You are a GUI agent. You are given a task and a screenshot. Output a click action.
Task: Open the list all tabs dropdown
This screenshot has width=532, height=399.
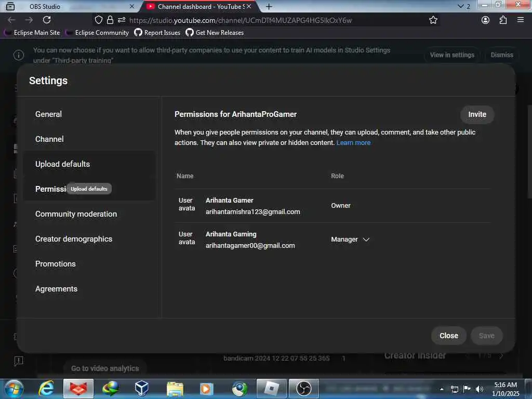[460, 6]
